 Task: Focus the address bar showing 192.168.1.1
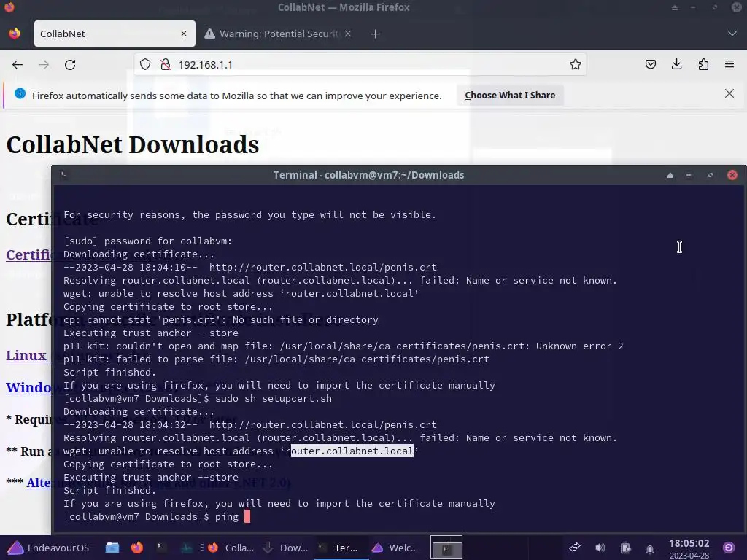click(360, 65)
